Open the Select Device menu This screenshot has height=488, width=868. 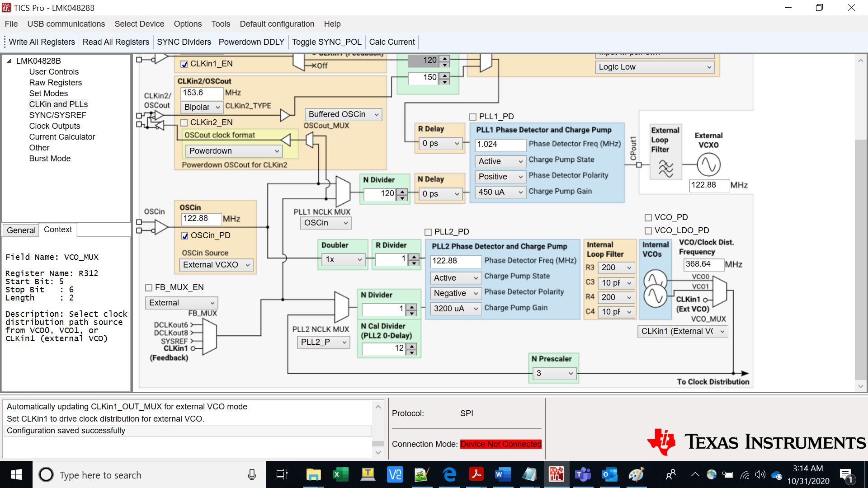click(x=139, y=24)
